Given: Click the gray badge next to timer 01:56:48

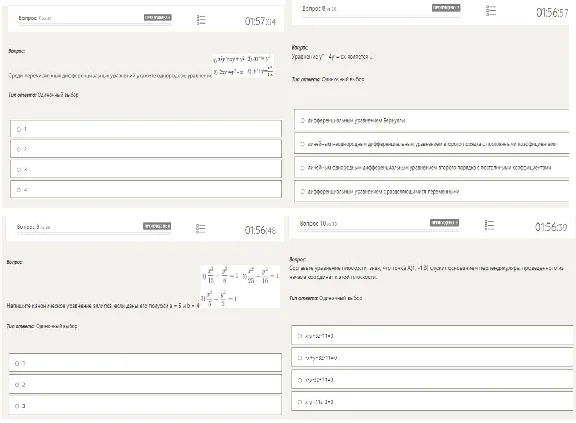Looking at the screenshot, I should (157, 226).
